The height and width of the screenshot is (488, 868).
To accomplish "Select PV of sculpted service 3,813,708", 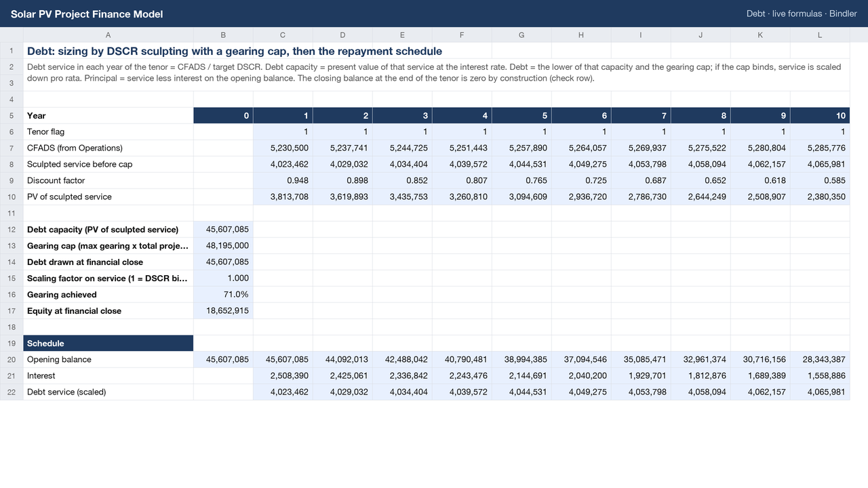I will point(283,197).
